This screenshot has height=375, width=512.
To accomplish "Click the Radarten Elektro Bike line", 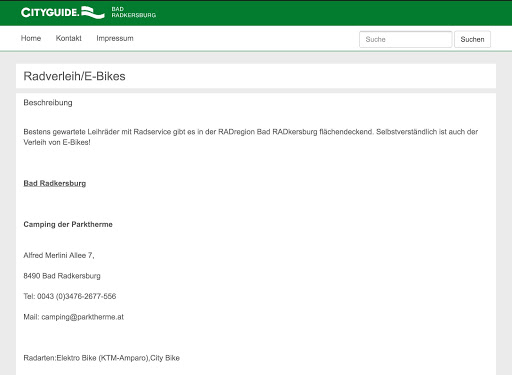I will 102,358.
